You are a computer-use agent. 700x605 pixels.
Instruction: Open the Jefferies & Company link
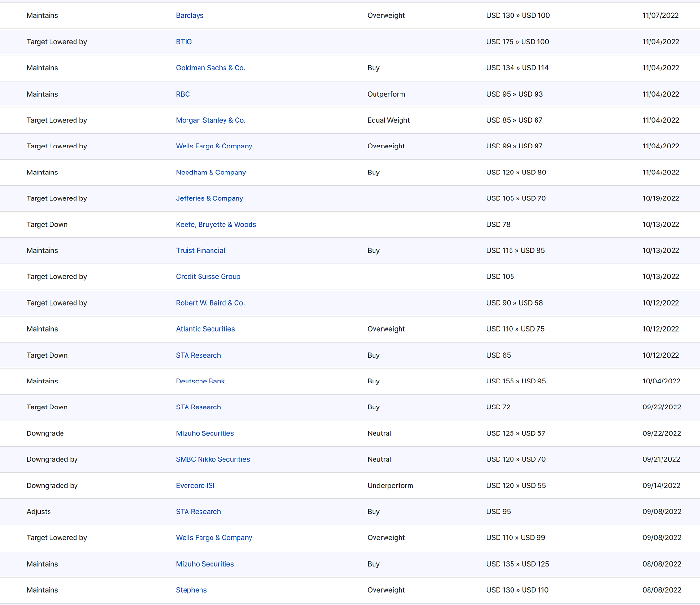tap(210, 198)
